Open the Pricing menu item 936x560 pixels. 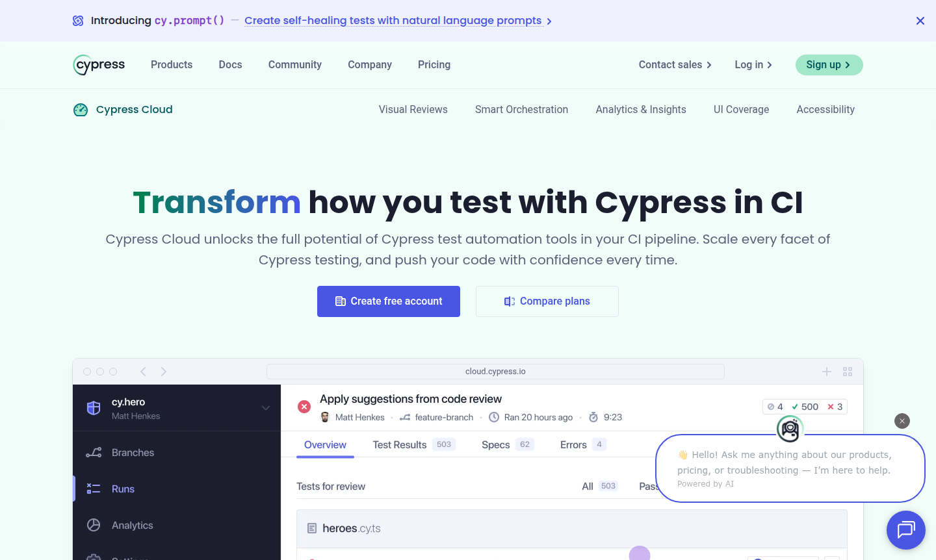coord(434,64)
